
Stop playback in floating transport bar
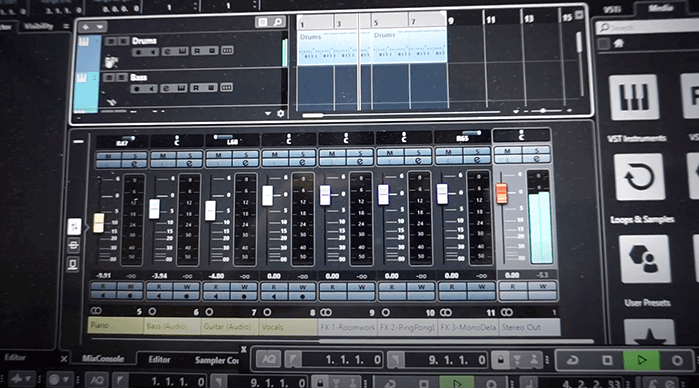coord(607,360)
